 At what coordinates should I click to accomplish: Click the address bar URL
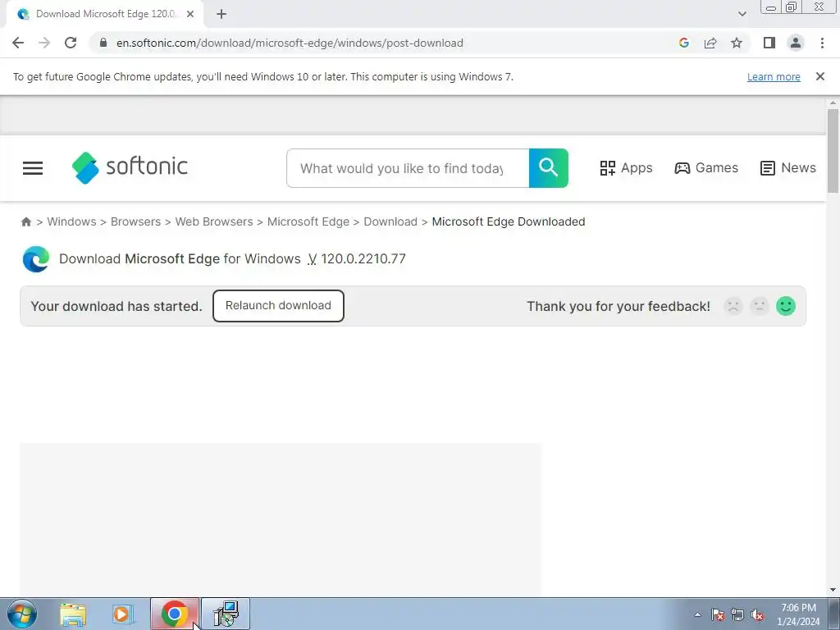290,43
